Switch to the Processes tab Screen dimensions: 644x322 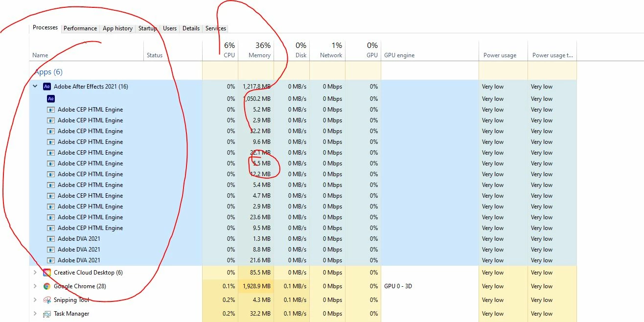[x=46, y=28]
